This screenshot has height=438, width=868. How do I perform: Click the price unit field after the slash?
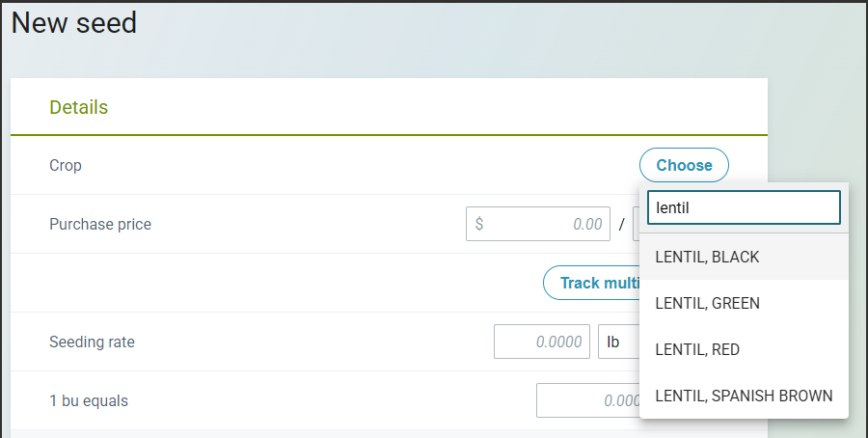[637, 224]
